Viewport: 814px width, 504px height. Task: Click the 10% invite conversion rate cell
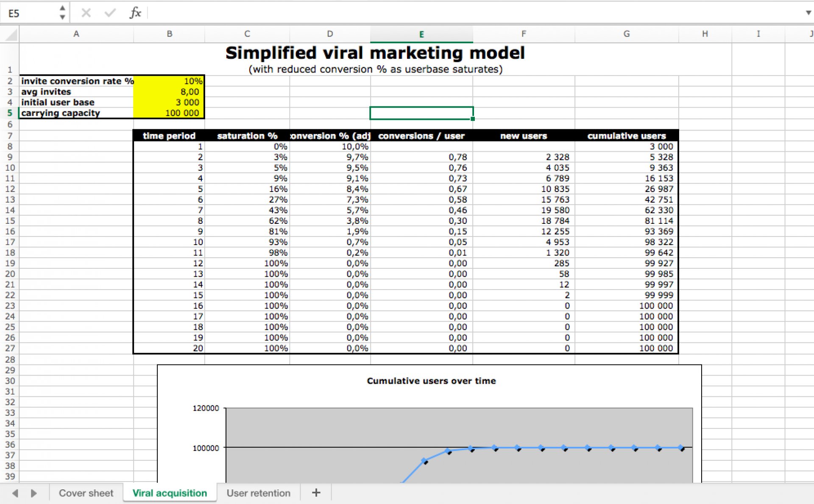pos(169,81)
